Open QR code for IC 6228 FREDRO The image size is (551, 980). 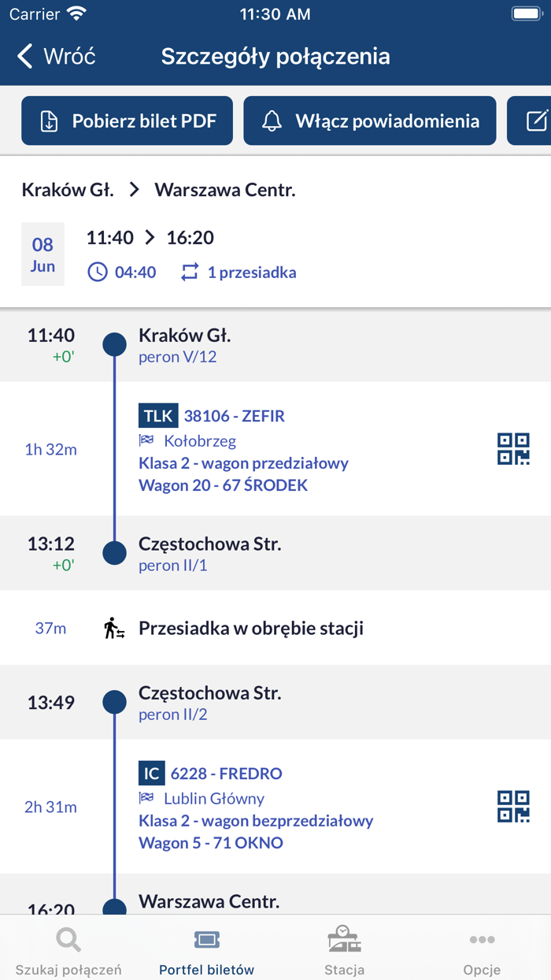click(x=513, y=807)
